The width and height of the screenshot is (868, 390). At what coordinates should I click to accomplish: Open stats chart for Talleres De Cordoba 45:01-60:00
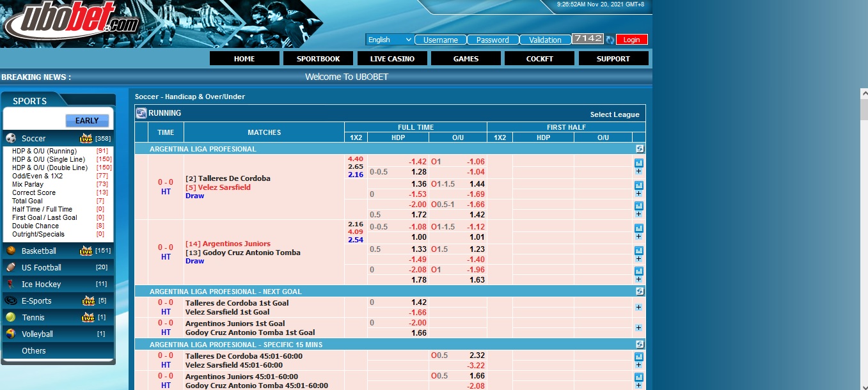(638, 357)
